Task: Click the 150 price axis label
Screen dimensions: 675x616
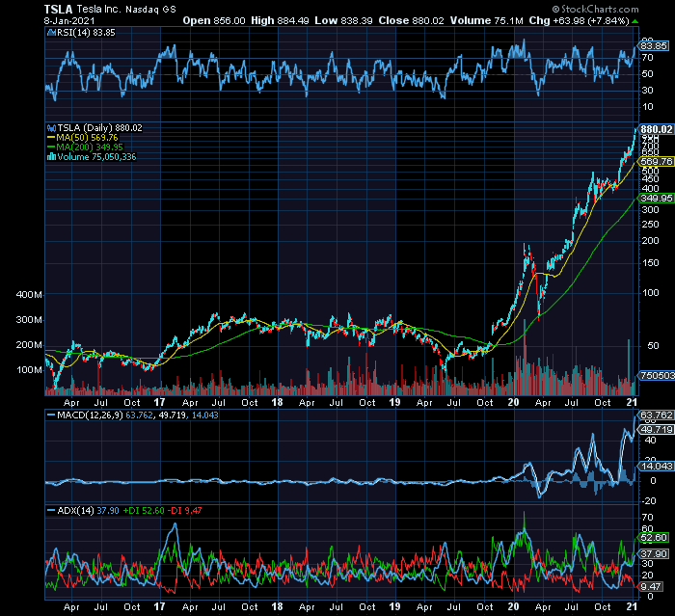Action: click(x=651, y=263)
